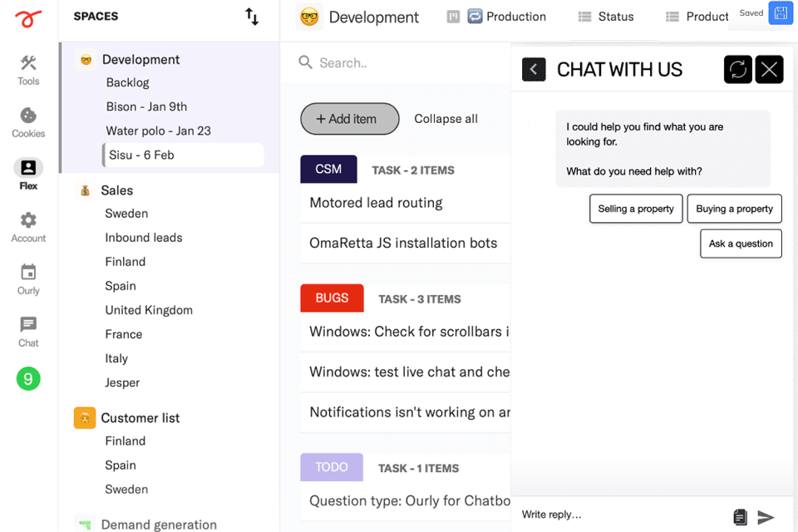Click the search magnifier icon
The height and width of the screenshot is (532, 798).
(305, 62)
